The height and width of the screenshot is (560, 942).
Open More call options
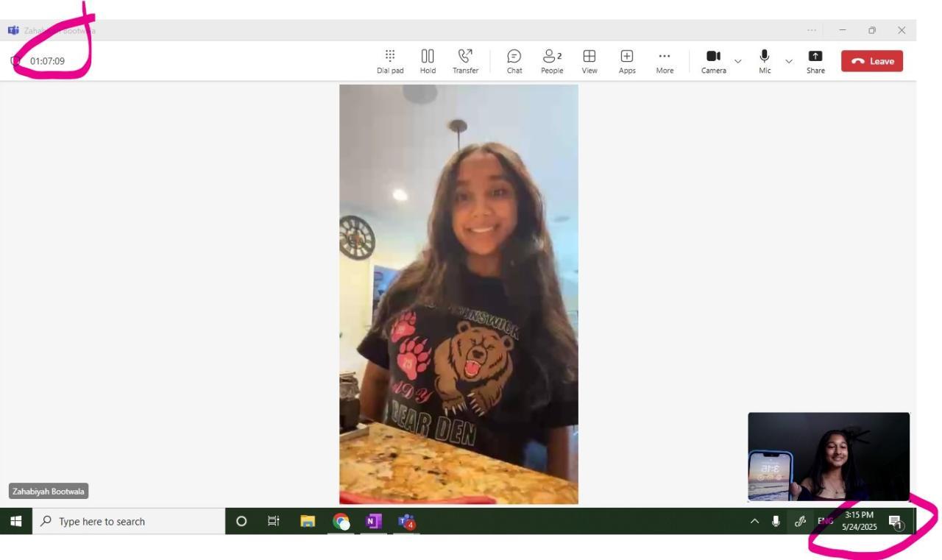[x=665, y=62]
